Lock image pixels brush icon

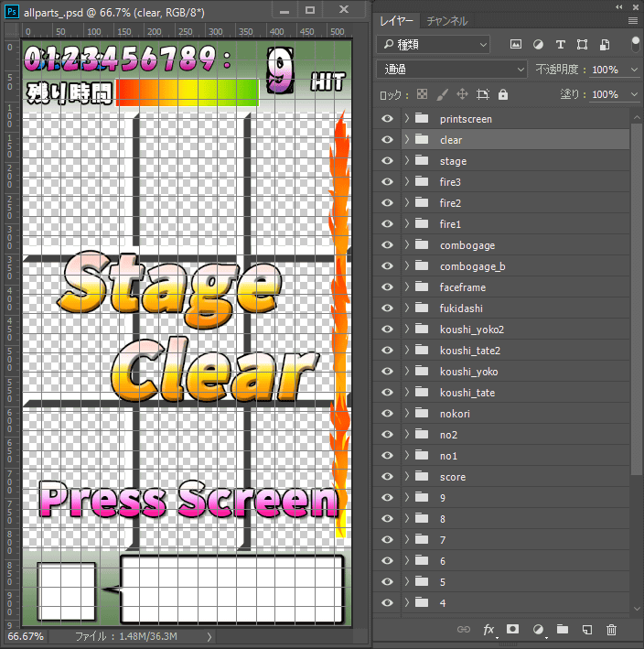pos(442,94)
